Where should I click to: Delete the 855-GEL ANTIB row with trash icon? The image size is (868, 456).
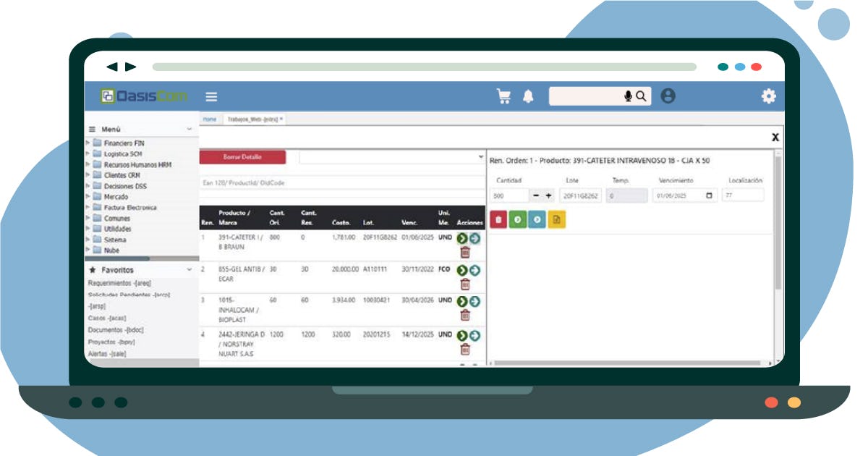pyautogui.click(x=465, y=284)
